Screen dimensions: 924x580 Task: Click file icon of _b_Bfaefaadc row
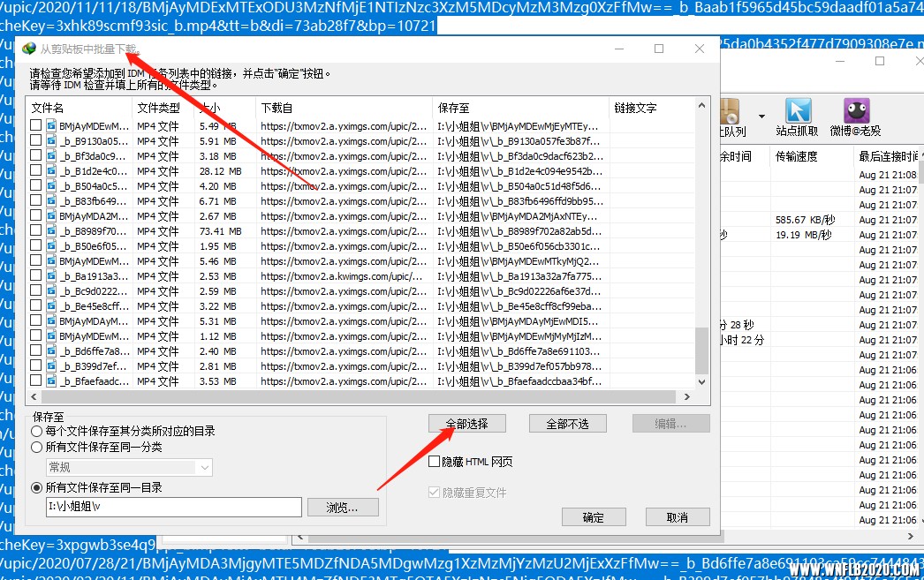[x=50, y=381]
